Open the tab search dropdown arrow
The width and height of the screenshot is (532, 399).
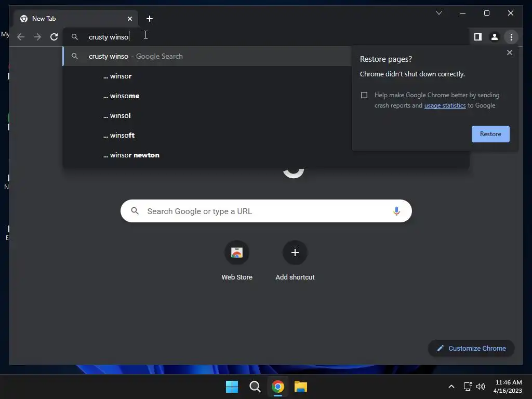[439, 13]
